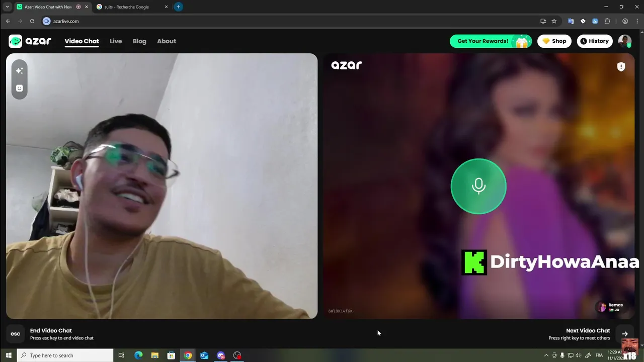Reload the page with refresh icon
Screen dimensions: 644x362
(x=32, y=21)
